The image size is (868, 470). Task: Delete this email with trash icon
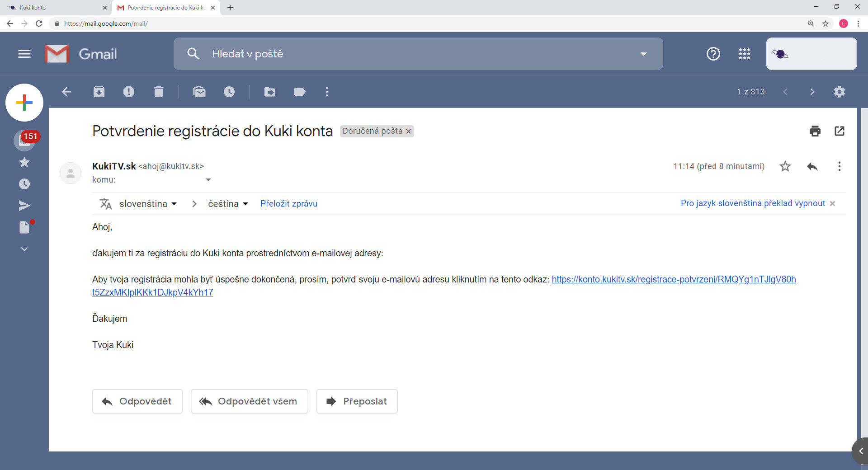tap(158, 92)
